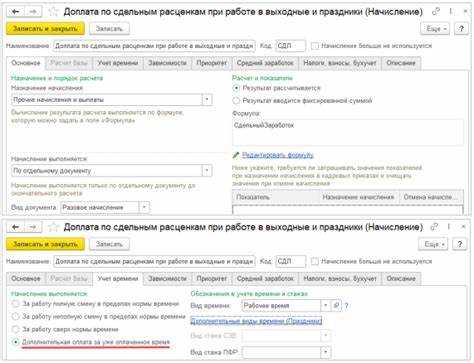The image size is (474, 363).
Task: Select 'За работу полную смену' radio option
Action: [15, 304]
